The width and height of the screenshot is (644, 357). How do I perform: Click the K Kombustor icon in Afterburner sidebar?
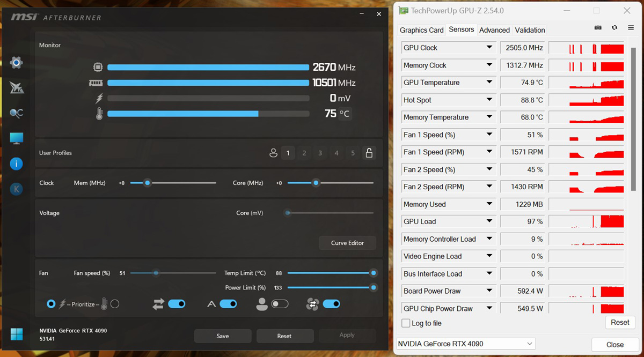[17, 189]
